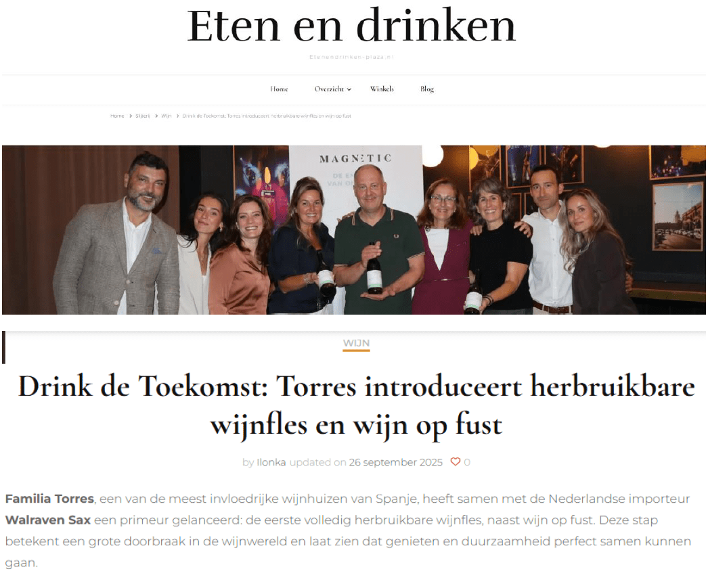Click Home in the breadcrumb trail
708x588 pixels.
click(117, 116)
